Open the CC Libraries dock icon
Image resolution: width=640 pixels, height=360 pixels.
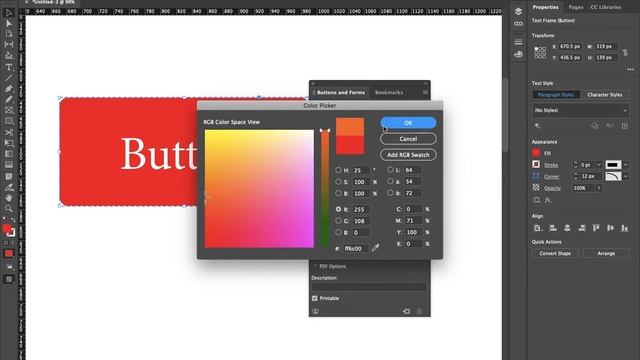coord(518,54)
